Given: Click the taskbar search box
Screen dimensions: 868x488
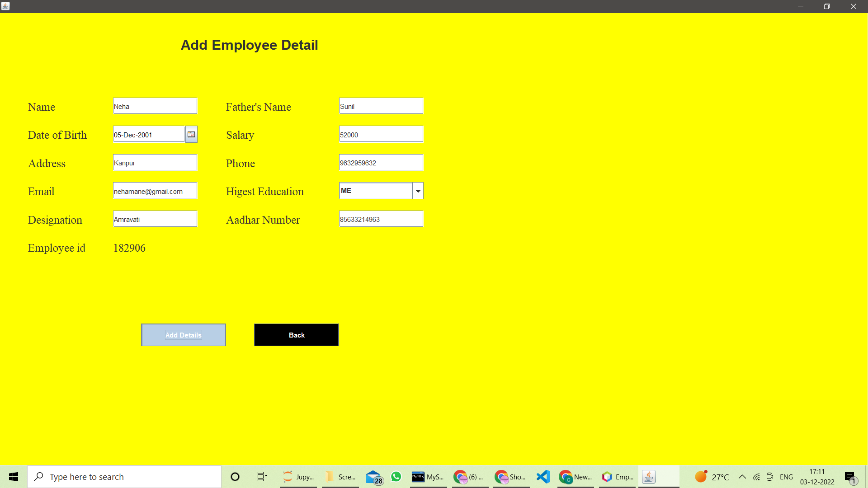Looking at the screenshot, I should click(124, 476).
